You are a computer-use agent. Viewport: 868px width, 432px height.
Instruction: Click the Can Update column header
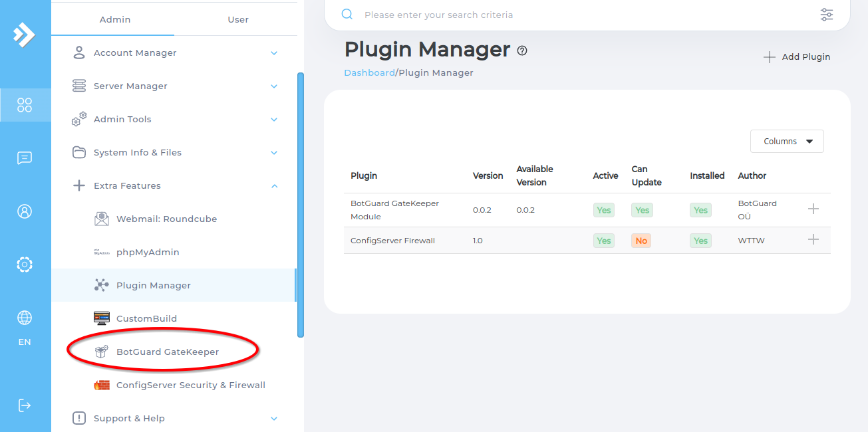[647, 175]
